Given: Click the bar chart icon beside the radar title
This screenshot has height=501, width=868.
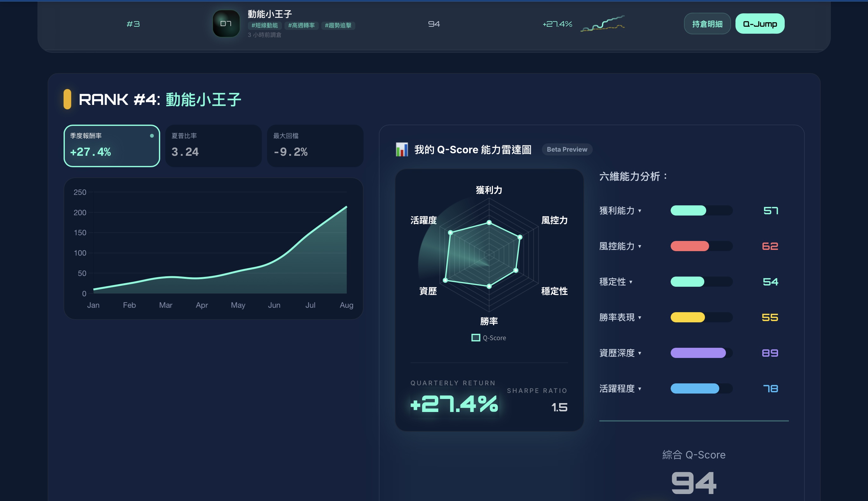Looking at the screenshot, I should point(401,149).
